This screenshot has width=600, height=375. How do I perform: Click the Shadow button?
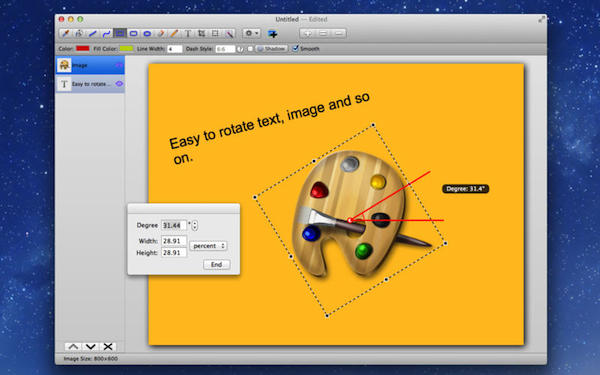[x=272, y=49]
